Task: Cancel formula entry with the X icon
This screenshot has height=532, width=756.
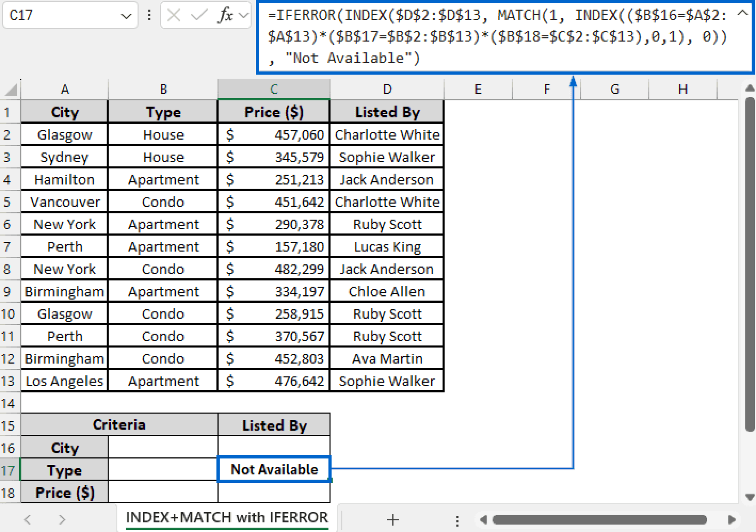Action: pyautogui.click(x=173, y=15)
